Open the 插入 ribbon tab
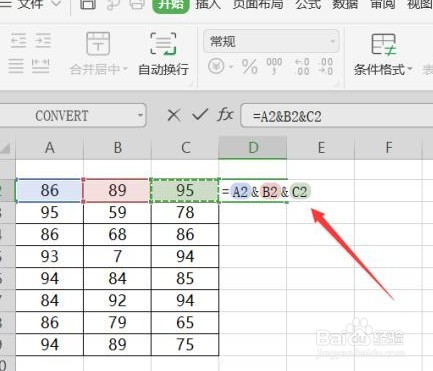This screenshot has height=371, width=433. click(x=208, y=4)
